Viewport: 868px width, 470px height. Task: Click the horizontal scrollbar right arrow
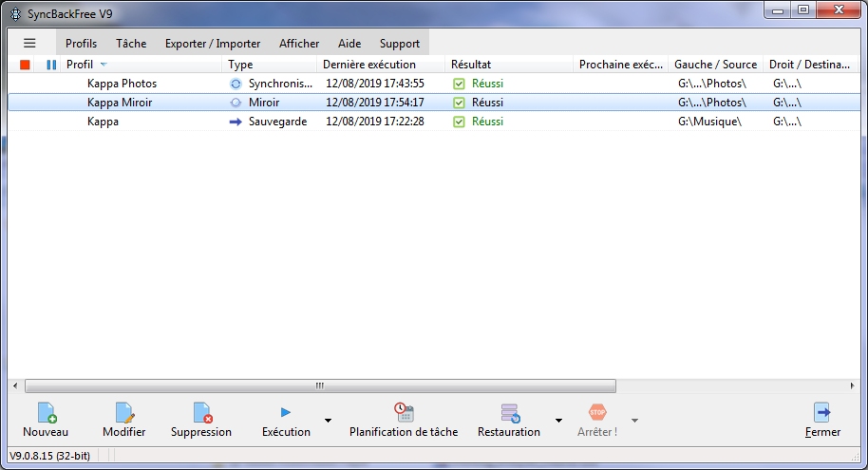852,385
